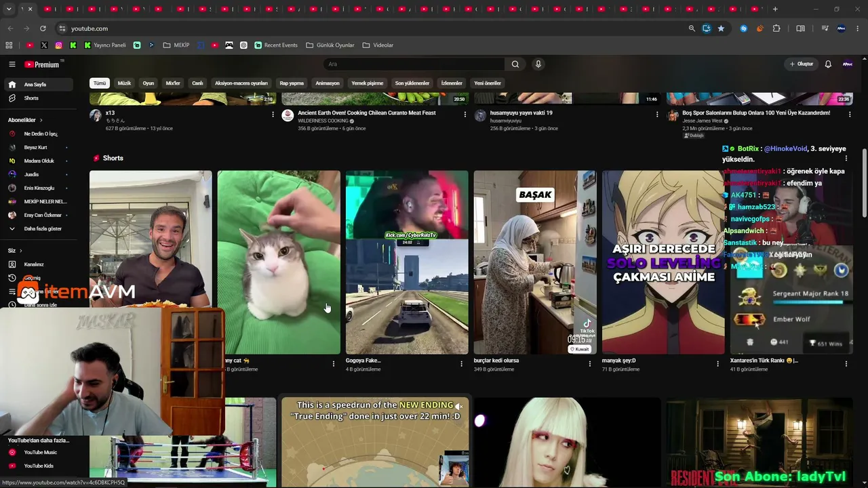This screenshot has height=488, width=868.
Task: Open the Solo Leveling anime Shorts thumbnail
Action: (x=663, y=262)
